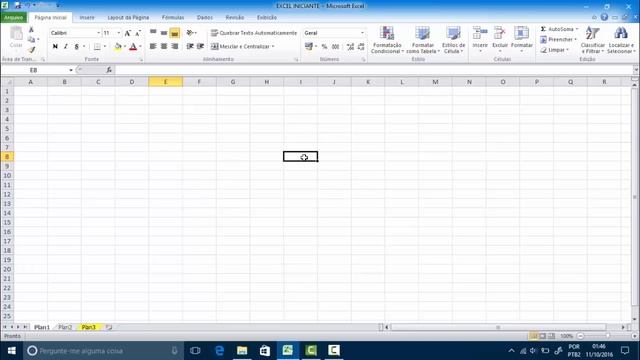Click the increase indent icon

point(200,47)
